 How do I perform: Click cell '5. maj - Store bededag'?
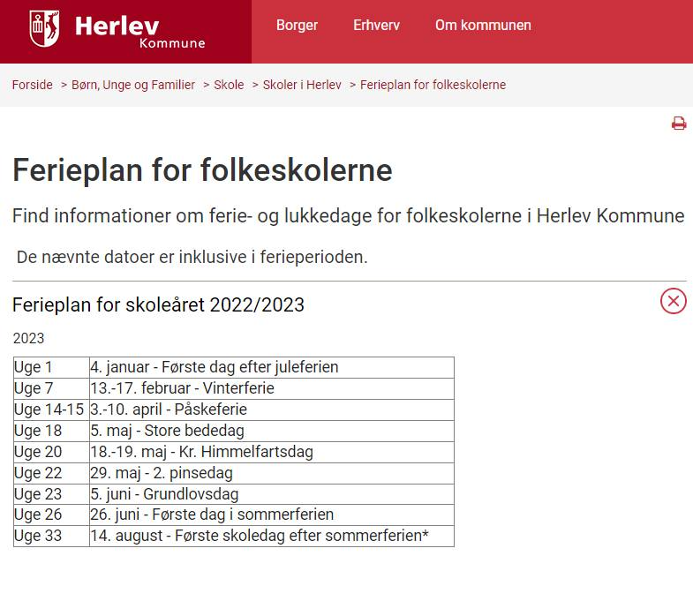(272, 432)
